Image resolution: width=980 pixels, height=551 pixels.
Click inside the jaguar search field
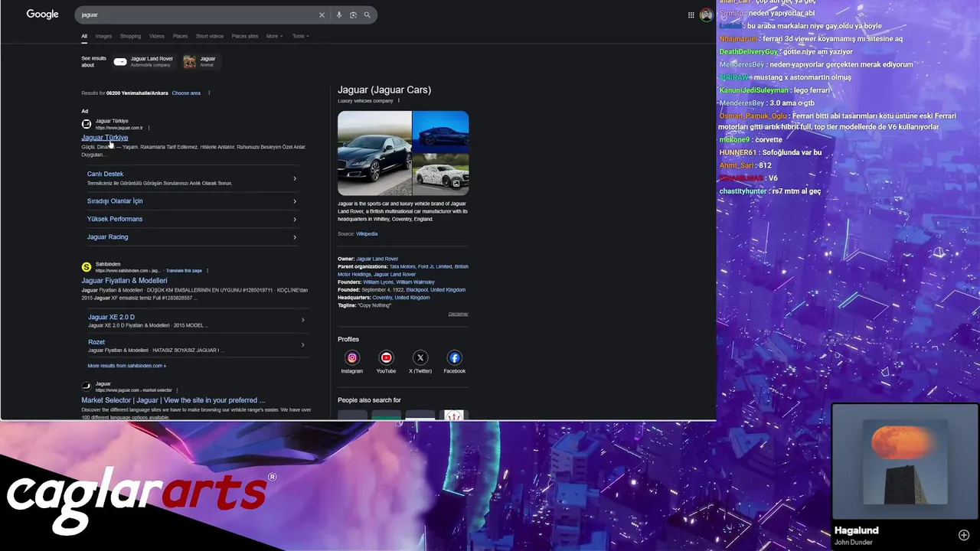(x=195, y=15)
